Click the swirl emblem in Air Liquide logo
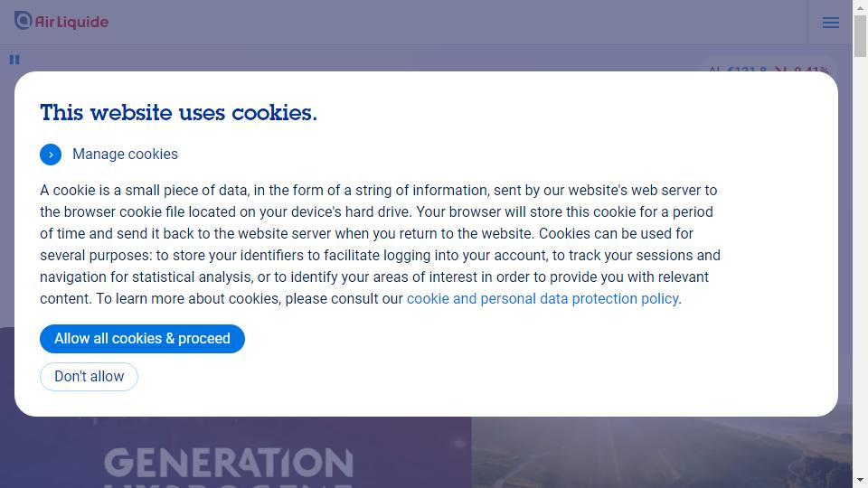 (x=24, y=20)
